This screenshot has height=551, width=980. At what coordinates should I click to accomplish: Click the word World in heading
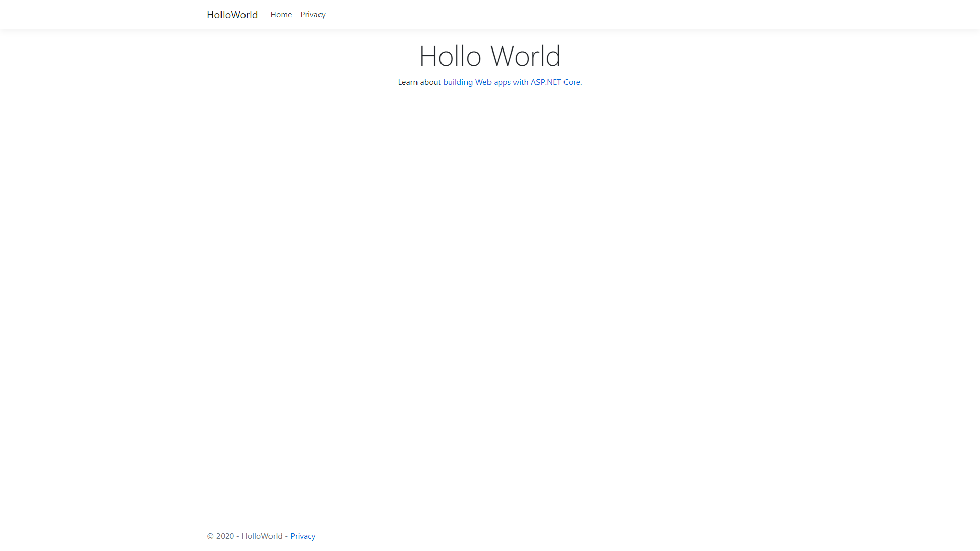tap(525, 56)
